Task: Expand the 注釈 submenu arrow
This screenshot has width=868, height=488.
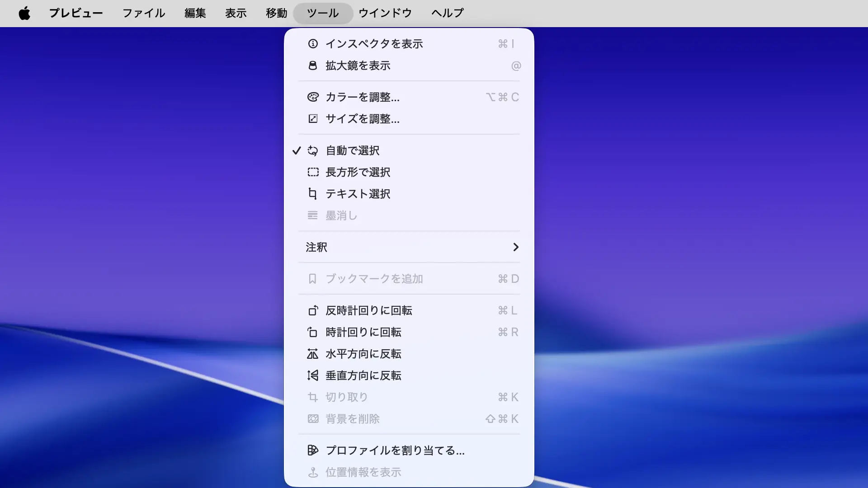Action: coord(515,247)
